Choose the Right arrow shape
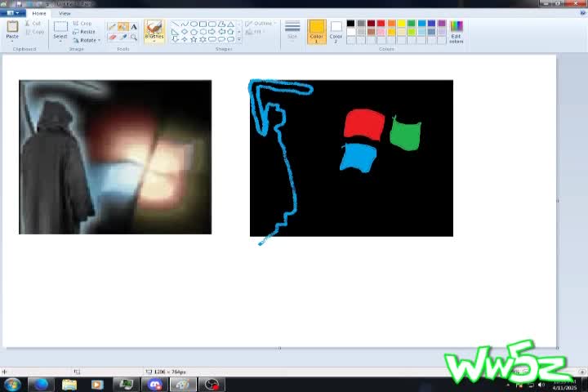588x392 pixels. tap(212, 32)
